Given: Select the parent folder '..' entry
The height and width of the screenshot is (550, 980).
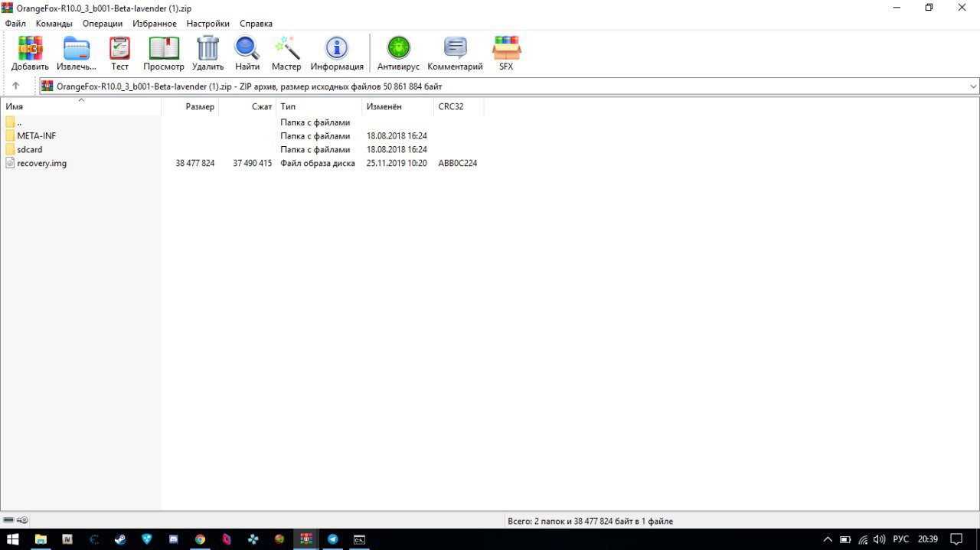Looking at the screenshot, I should pyautogui.click(x=14, y=122).
